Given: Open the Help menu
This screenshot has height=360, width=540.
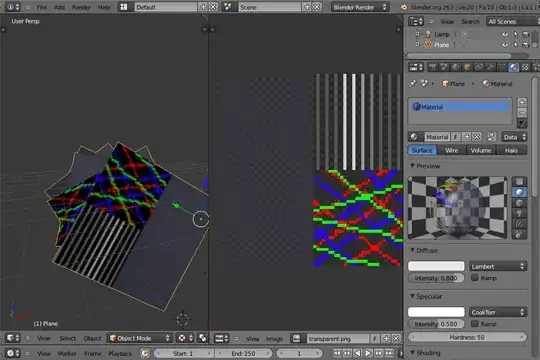Looking at the screenshot, I should (x=104, y=7).
